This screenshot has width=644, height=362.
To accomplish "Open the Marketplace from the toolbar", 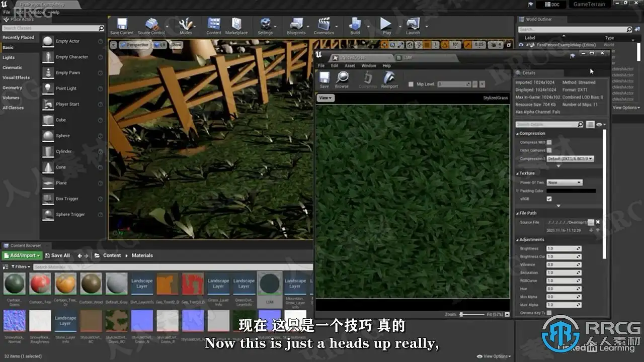I will (236, 27).
